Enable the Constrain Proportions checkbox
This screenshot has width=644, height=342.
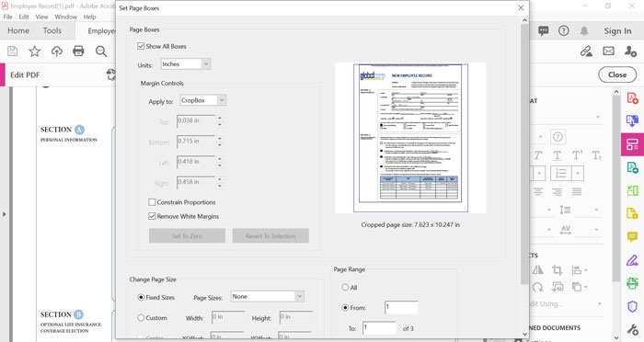[152, 202]
